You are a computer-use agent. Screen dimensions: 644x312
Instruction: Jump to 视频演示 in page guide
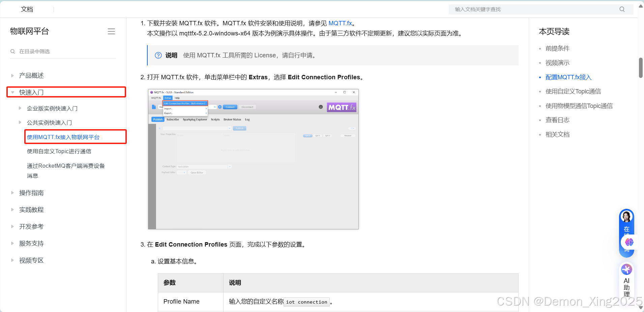[557, 63]
